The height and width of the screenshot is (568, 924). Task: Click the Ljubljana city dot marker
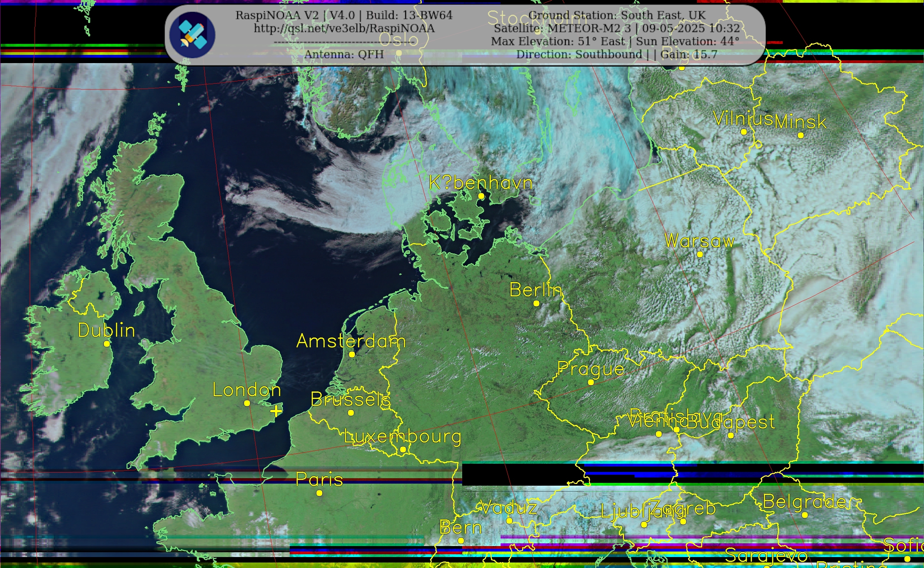(644, 525)
